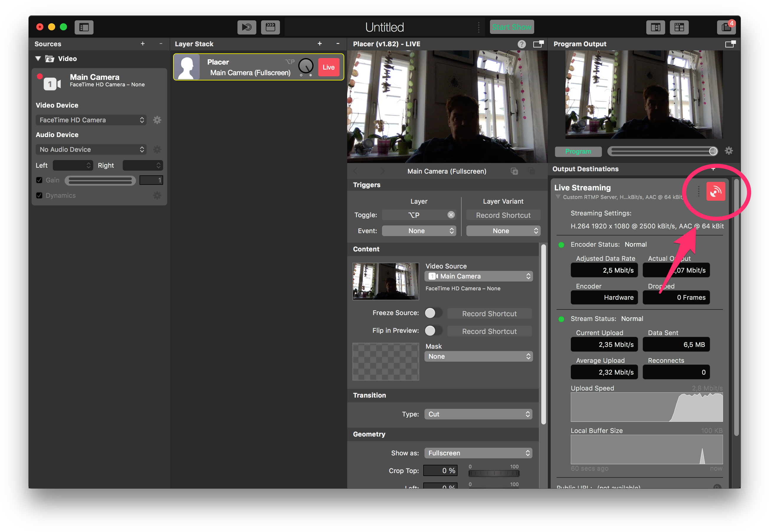769x532 pixels.
Task: Open the notifications icon with badge 4
Action: (x=726, y=27)
